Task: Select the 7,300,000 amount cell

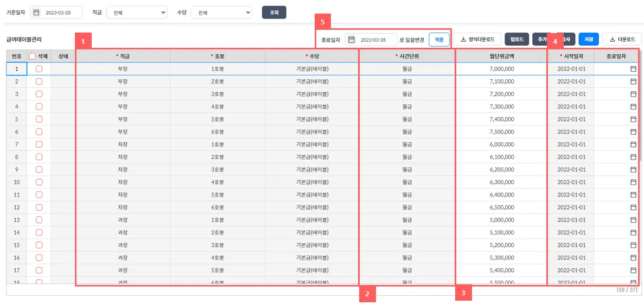Action: click(501, 107)
